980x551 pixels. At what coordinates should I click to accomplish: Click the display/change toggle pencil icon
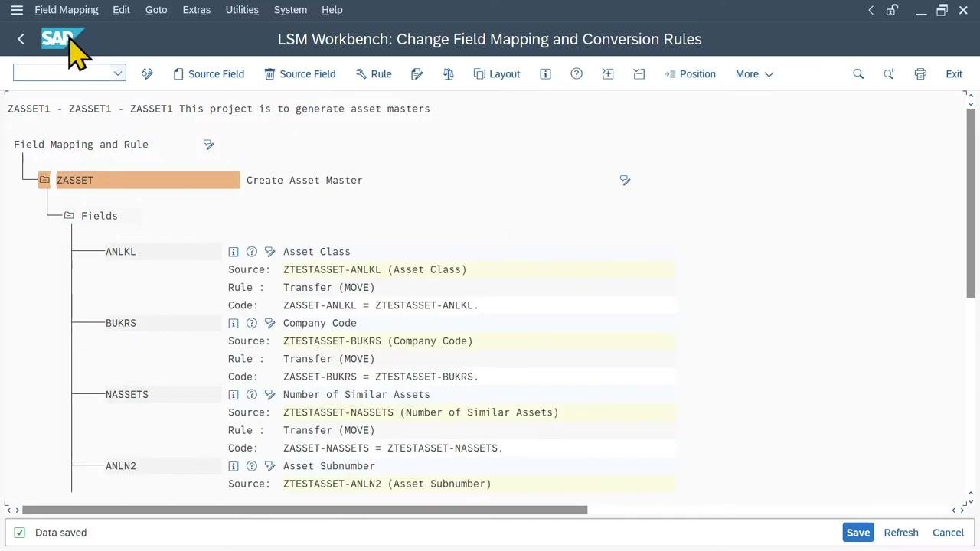147,73
